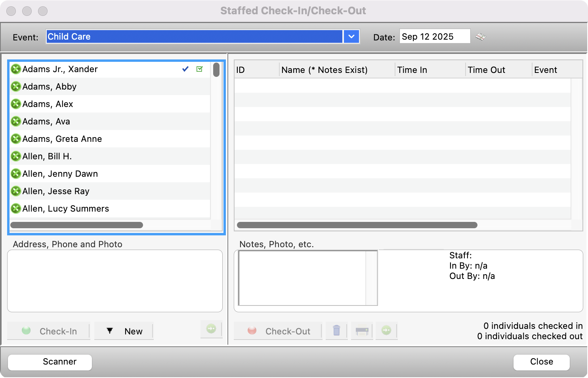Viewport: 588px width, 378px height.
Task: Click the blue checkmark beside Adams Jr., Xander
Action: click(x=185, y=69)
